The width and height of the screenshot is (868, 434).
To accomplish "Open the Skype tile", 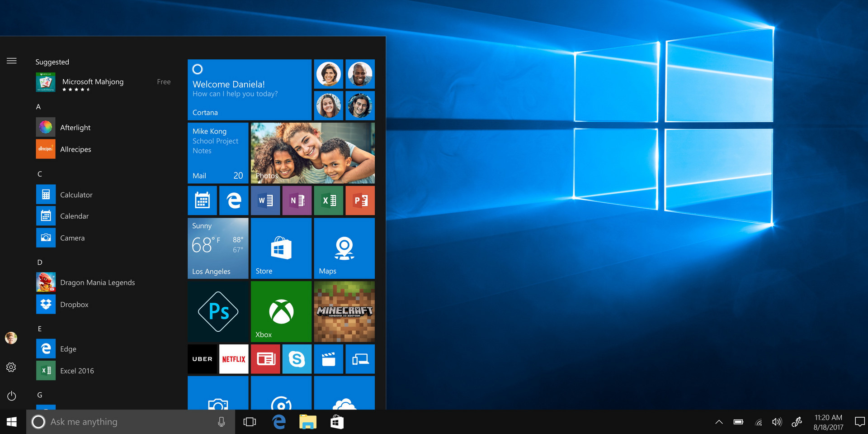I will click(x=297, y=359).
